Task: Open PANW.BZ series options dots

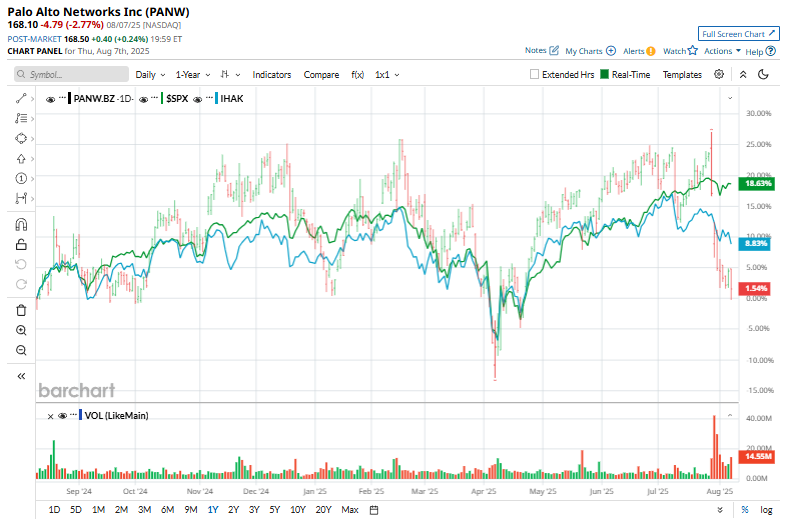Action: click(x=62, y=97)
